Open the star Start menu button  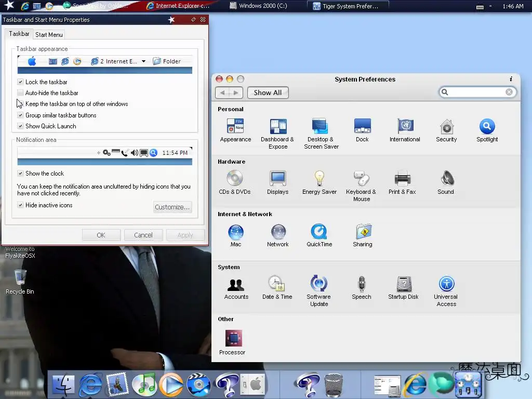8,5
